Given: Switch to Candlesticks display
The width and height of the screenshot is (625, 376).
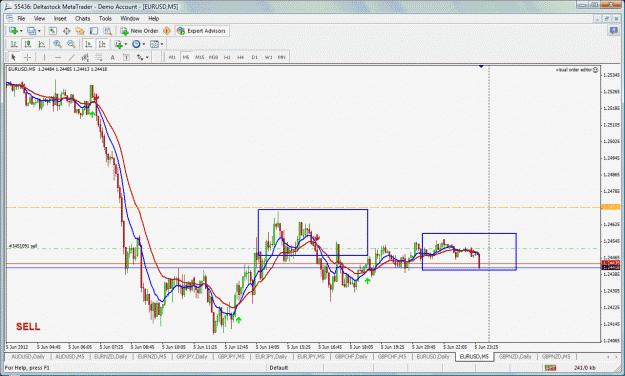Looking at the screenshot, I should tap(28, 44).
